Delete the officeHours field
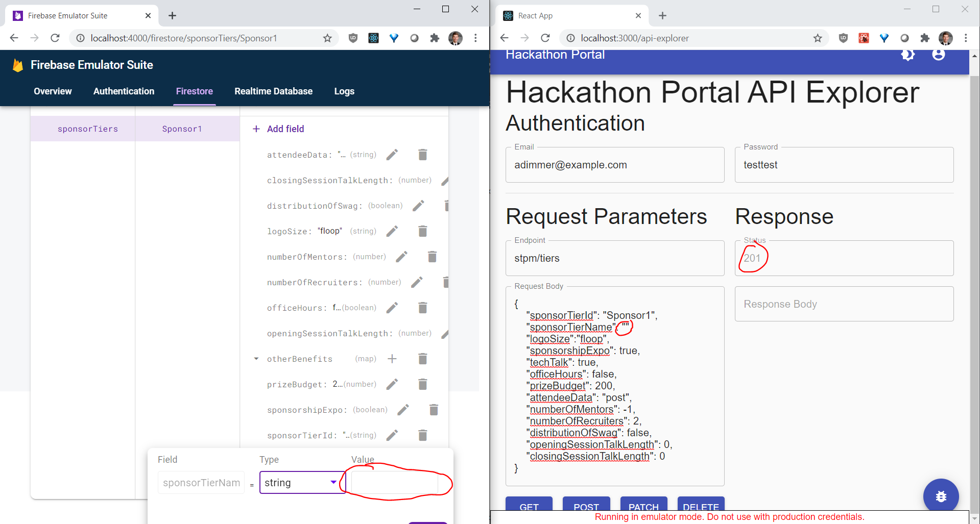The width and height of the screenshot is (980, 524). [423, 308]
